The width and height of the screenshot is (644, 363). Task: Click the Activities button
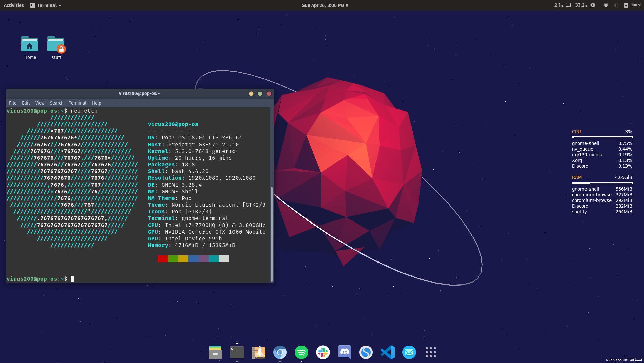tap(13, 5)
